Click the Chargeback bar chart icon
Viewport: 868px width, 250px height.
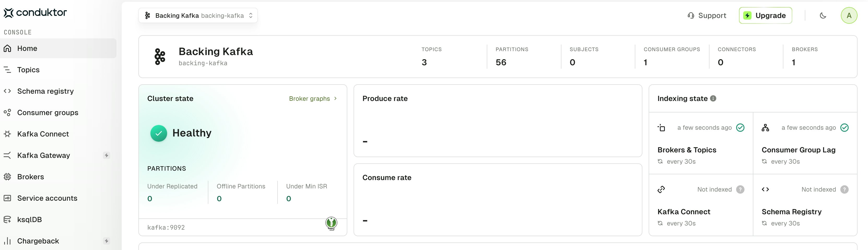7,241
